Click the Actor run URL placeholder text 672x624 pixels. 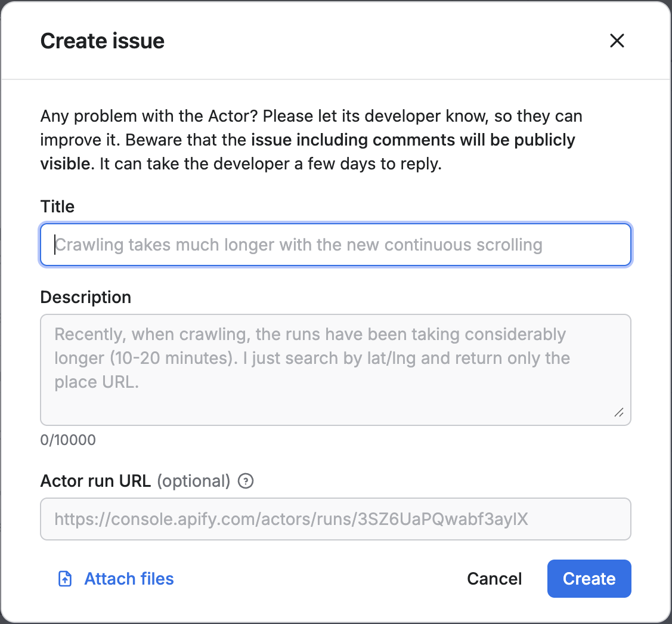[x=290, y=519]
